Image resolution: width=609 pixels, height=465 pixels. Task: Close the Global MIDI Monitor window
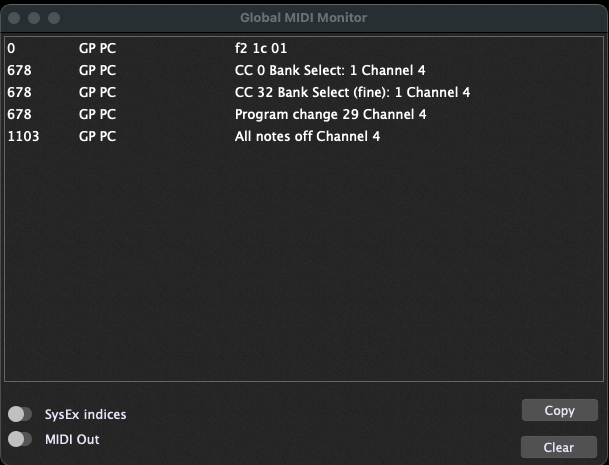click(x=14, y=18)
